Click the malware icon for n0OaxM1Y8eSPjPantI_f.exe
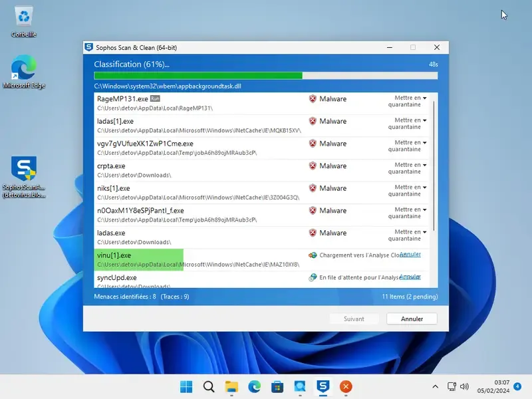 [x=313, y=211]
